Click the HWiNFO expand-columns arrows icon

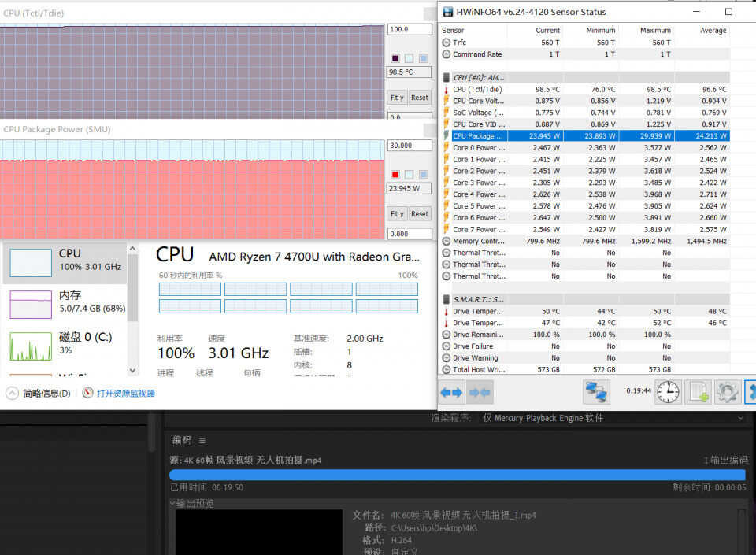[x=451, y=393]
